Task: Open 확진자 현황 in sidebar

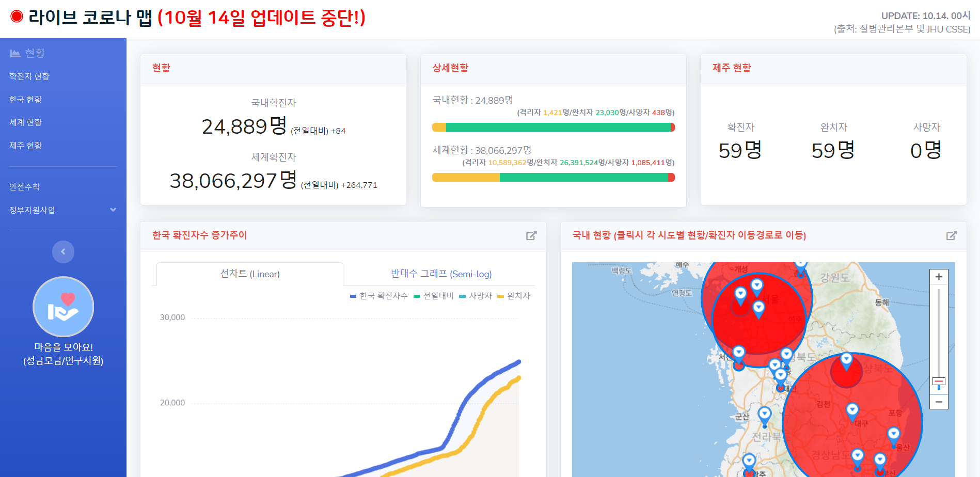Action: (x=29, y=76)
